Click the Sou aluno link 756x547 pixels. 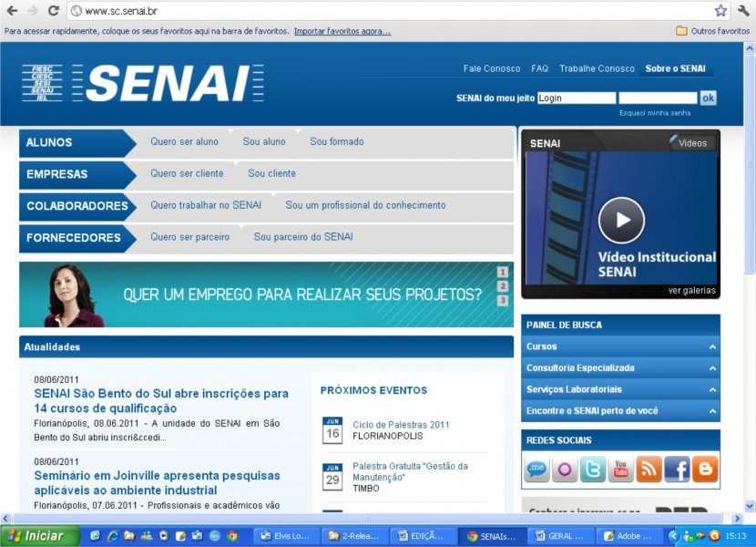pyautogui.click(x=264, y=141)
